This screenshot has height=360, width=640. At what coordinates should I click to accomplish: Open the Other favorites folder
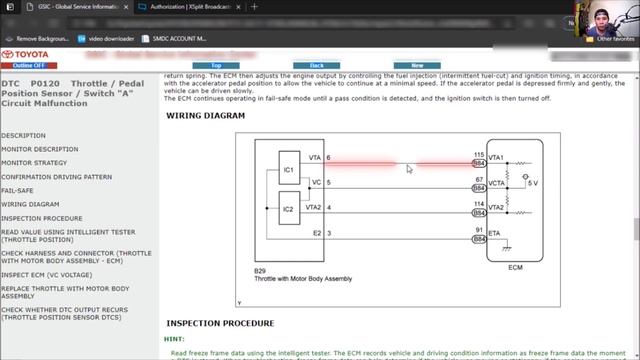610,39
